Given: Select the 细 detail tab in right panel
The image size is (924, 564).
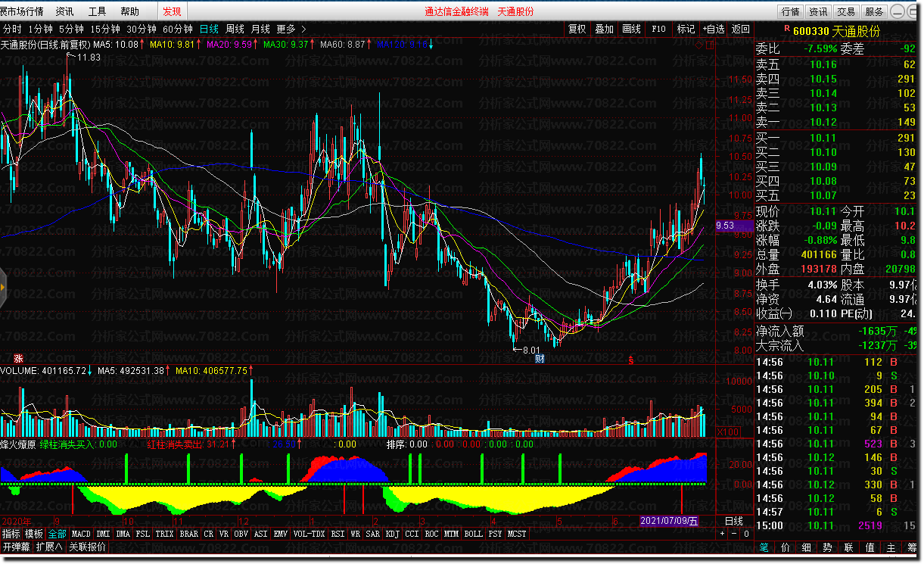Looking at the screenshot, I should [807, 547].
